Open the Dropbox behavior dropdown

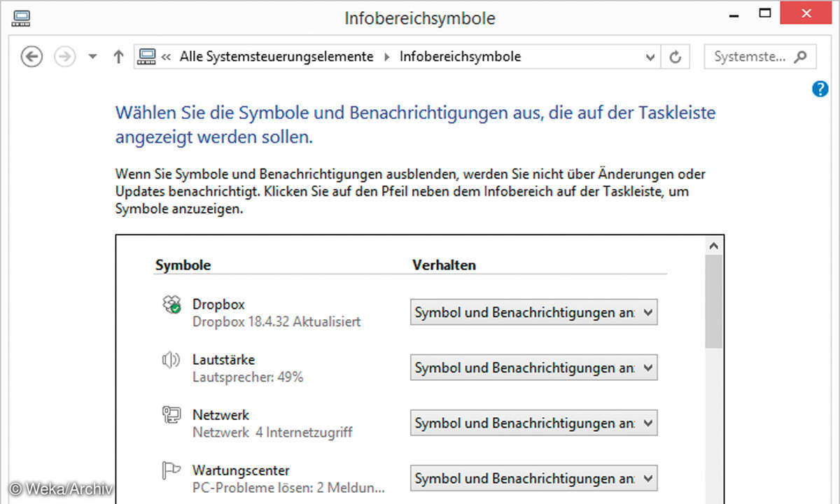(x=534, y=312)
